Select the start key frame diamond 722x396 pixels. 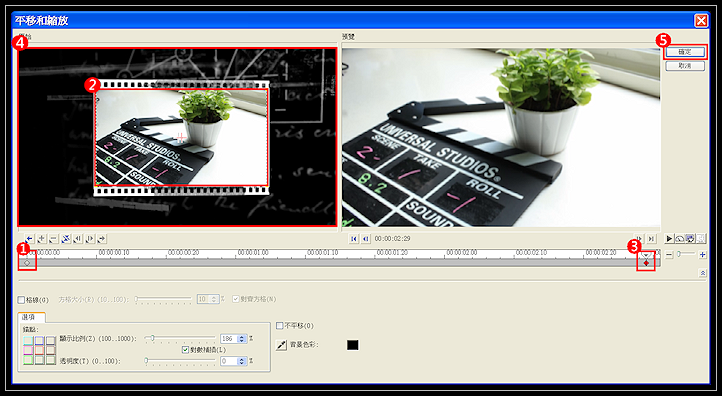coord(27,263)
